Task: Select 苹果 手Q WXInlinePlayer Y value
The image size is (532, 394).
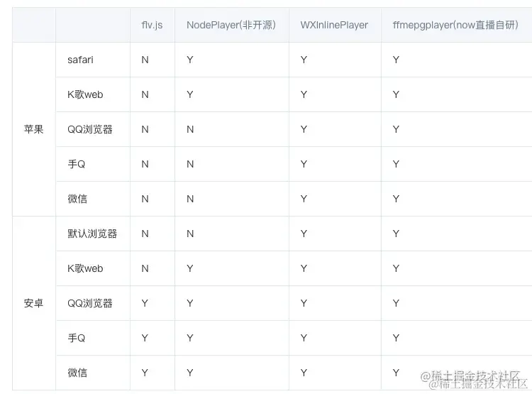Action: (x=304, y=164)
